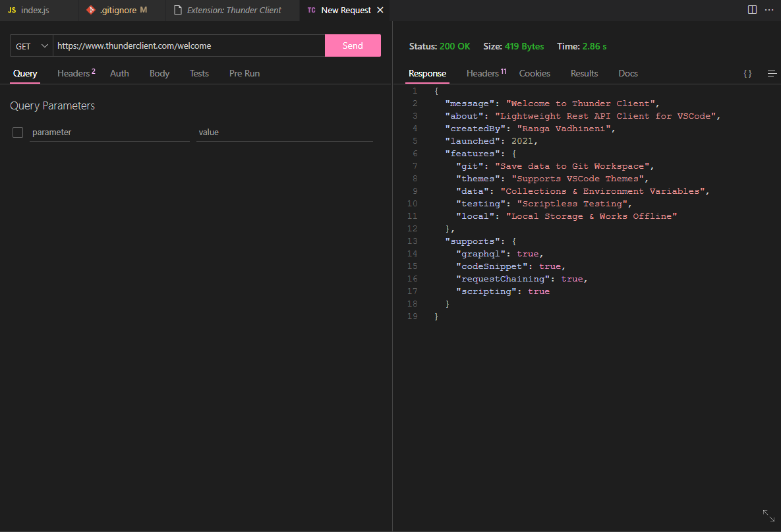
Task: Click the "features" key line
Action: (x=480, y=154)
